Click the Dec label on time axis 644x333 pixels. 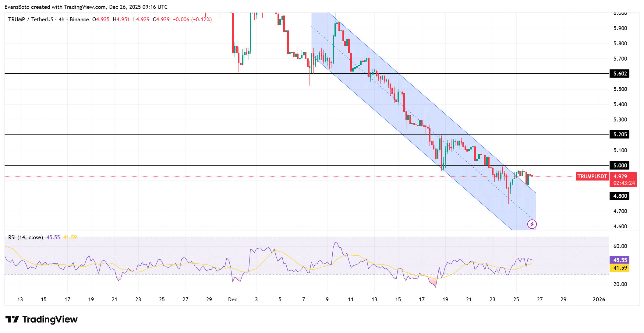(232, 300)
